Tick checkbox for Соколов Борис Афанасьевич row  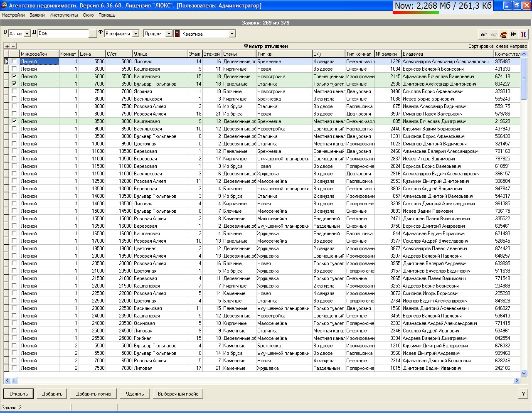pos(15,91)
